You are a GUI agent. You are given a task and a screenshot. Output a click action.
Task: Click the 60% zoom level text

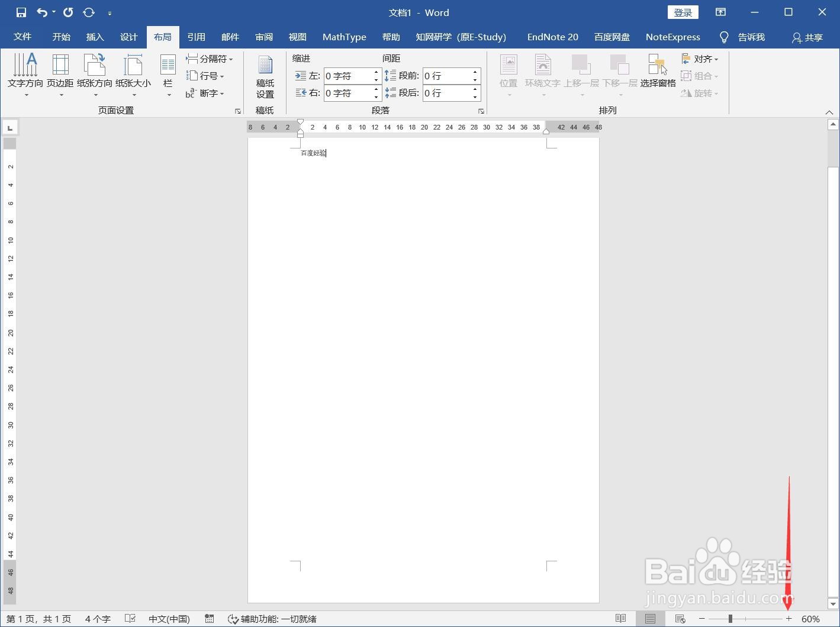(811, 619)
